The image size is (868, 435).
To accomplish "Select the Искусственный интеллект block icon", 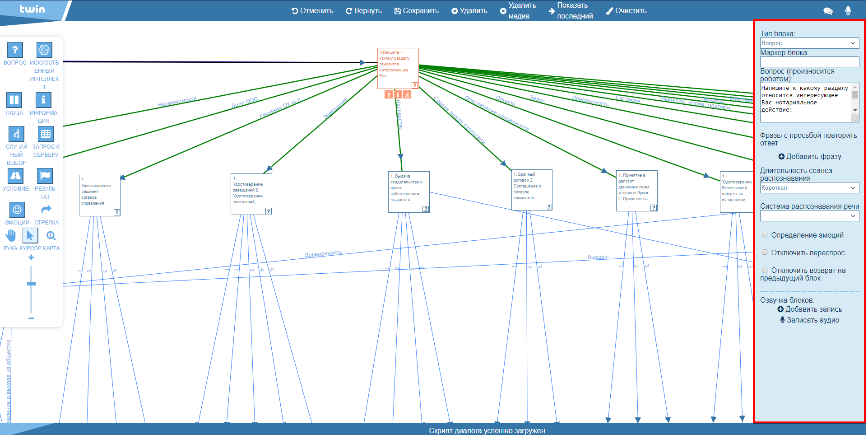I will [44, 50].
